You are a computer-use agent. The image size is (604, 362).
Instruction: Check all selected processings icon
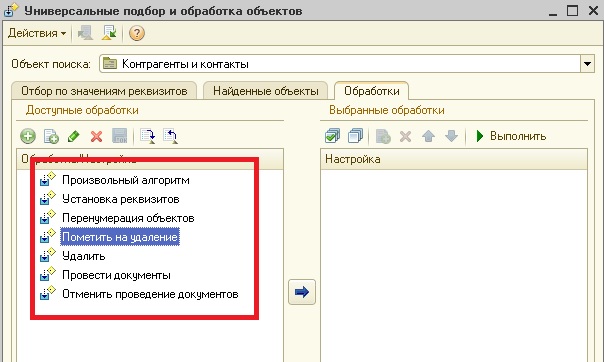pyautogui.click(x=332, y=136)
